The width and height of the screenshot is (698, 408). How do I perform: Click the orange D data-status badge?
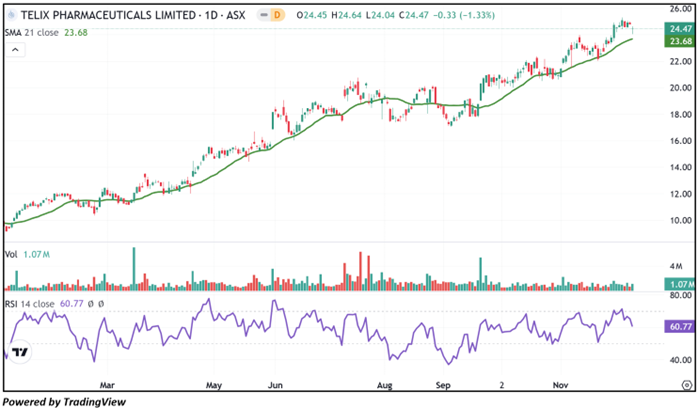[277, 15]
